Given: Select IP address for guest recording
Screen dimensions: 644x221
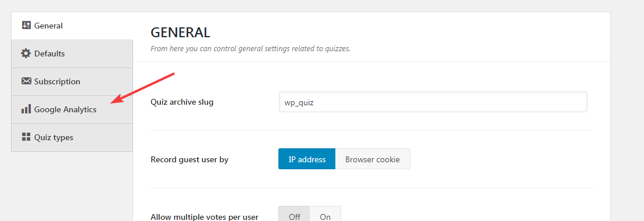Looking at the screenshot, I should (x=307, y=159).
